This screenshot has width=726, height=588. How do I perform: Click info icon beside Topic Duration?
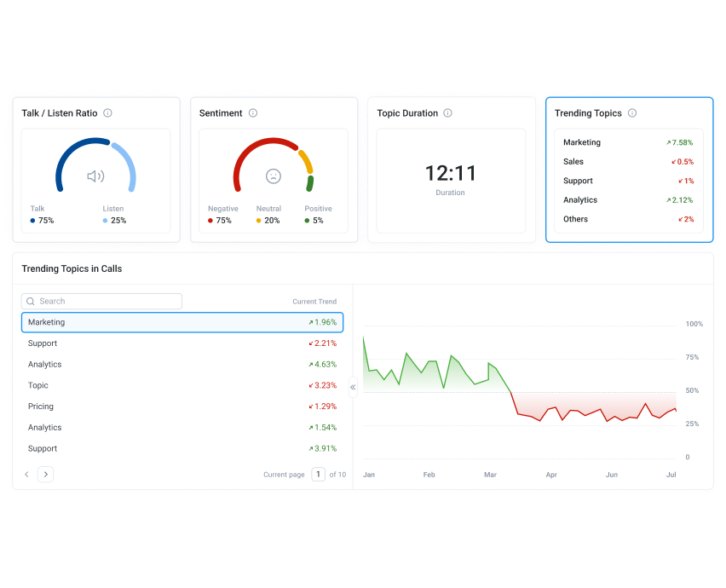coord(448,113)
